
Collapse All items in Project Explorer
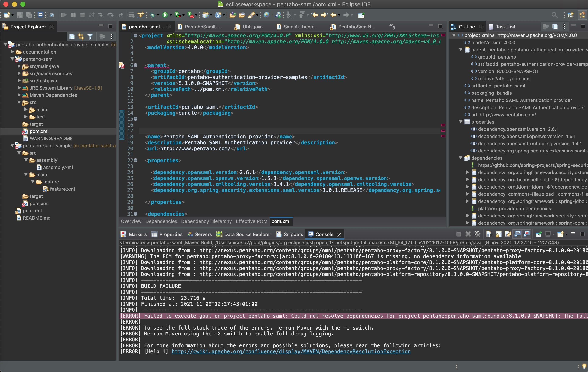pos(72,37)
